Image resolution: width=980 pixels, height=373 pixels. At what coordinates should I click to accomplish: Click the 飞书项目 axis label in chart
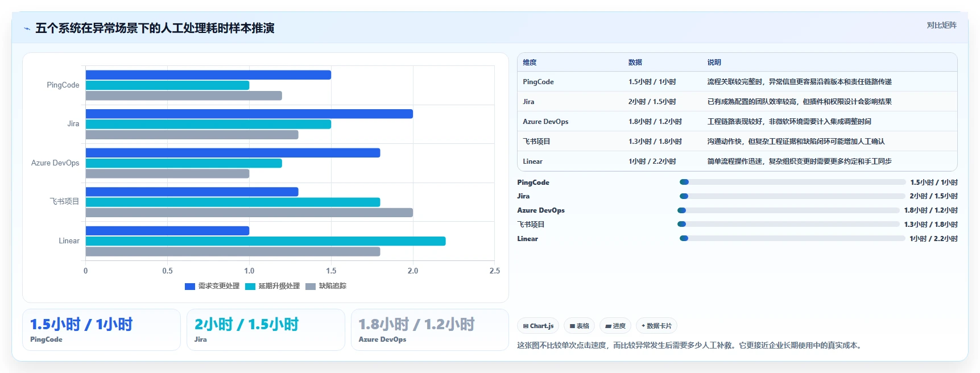coord(64,202)
